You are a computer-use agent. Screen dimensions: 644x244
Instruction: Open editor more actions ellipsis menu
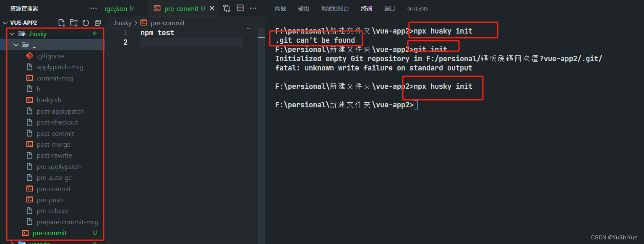(253, 8)
